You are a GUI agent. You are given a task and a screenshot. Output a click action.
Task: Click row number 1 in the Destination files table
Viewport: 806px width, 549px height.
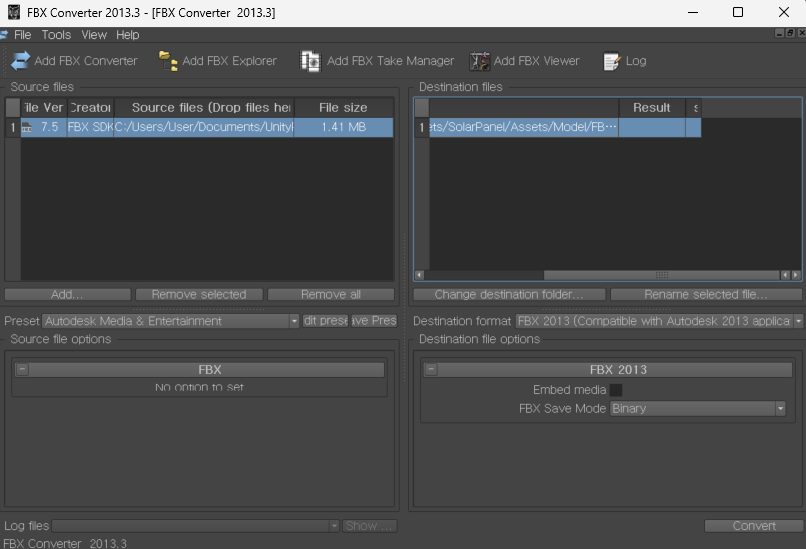[x=422, y=127]
